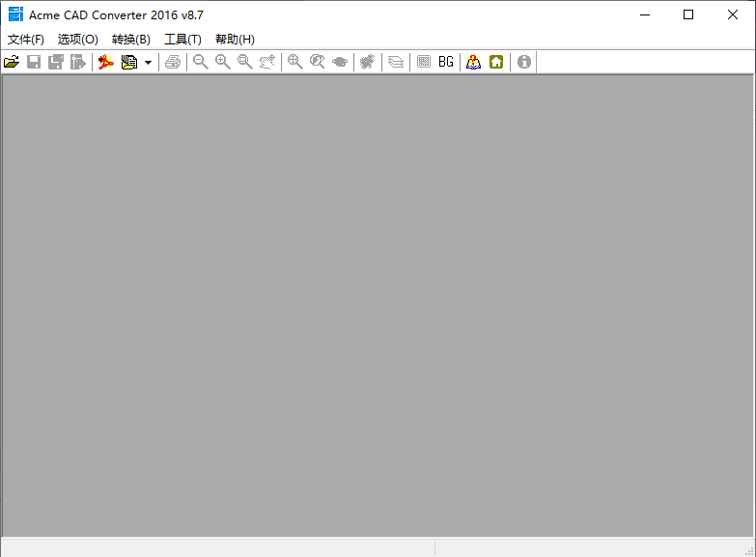Toggle the BG background color button
The image size is (756, 557).
(x=446, y=62)
